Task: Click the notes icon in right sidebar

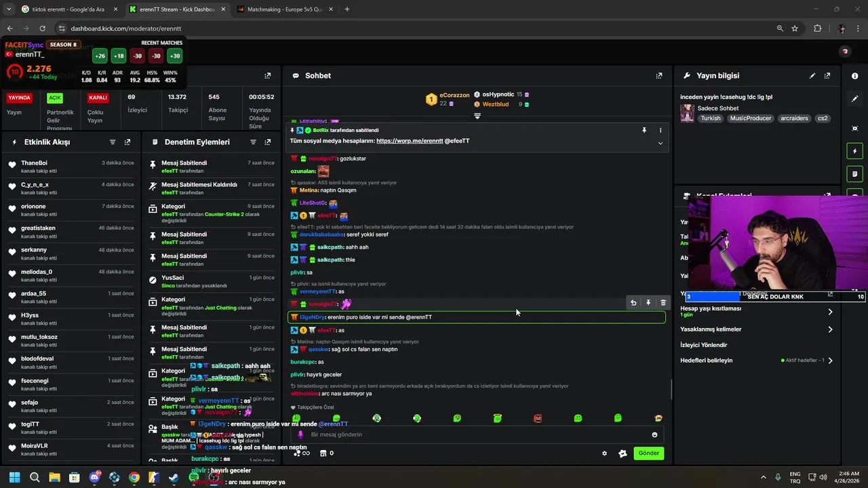Action: [854, 174]
